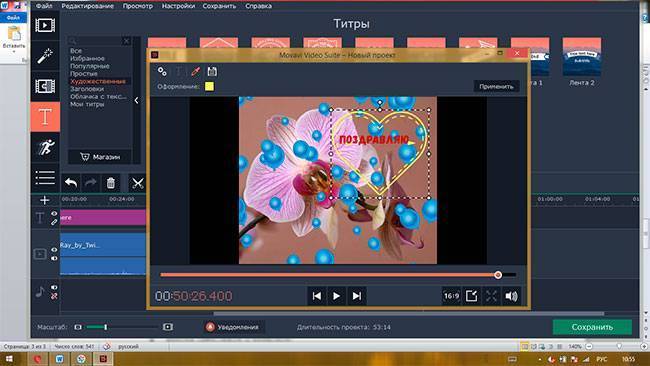
Task: Select the Все titles category
Action: 76,51
